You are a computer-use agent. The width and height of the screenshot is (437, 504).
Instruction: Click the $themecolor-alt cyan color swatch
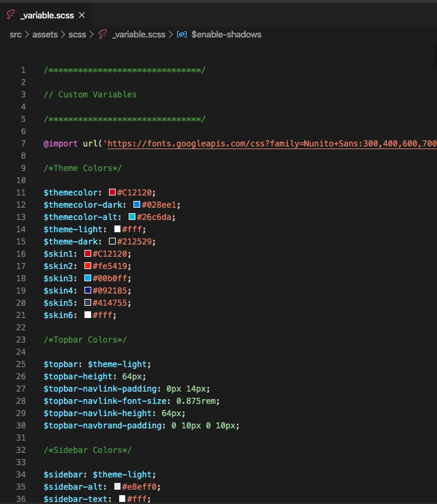tap(132, 217)
